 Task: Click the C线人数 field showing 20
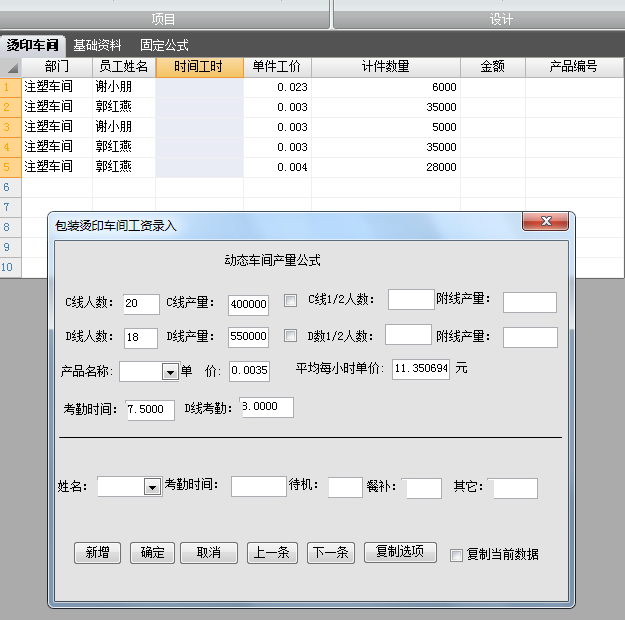(x=142, y=304)
